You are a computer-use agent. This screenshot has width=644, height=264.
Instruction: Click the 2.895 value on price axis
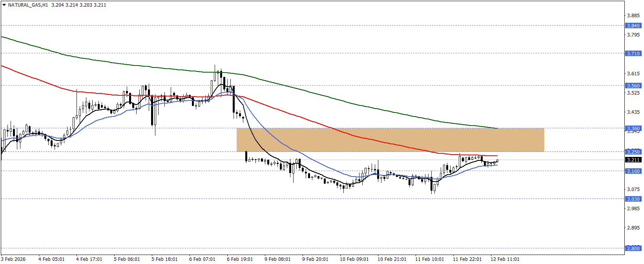(x=633, y=228)
